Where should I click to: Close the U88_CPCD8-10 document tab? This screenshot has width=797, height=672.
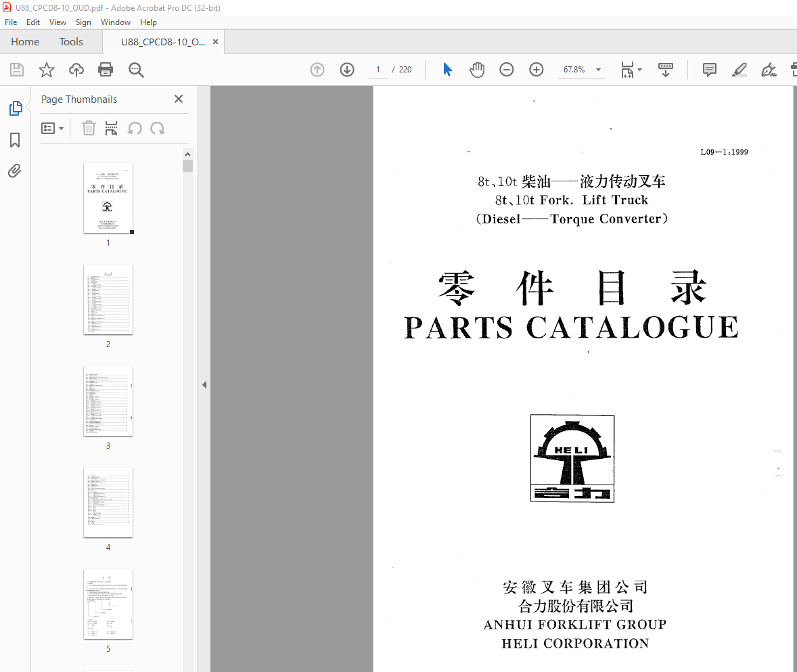click(216, 42)
